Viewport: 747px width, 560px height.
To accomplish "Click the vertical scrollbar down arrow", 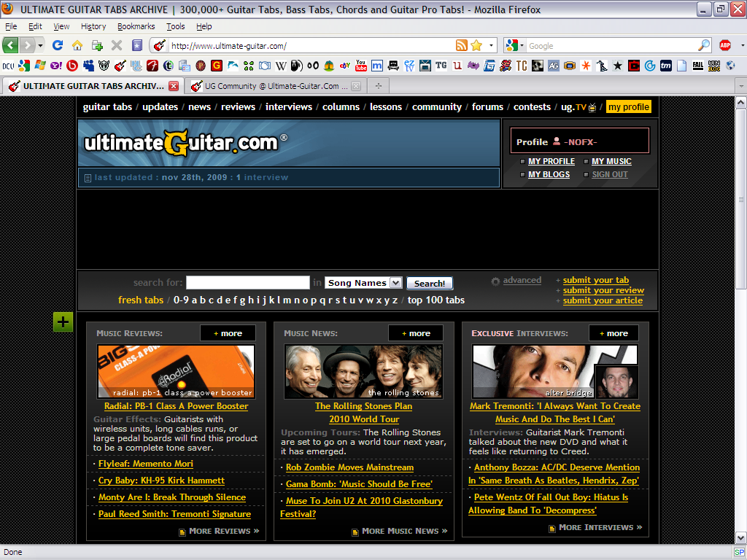I will coord(741,539).
